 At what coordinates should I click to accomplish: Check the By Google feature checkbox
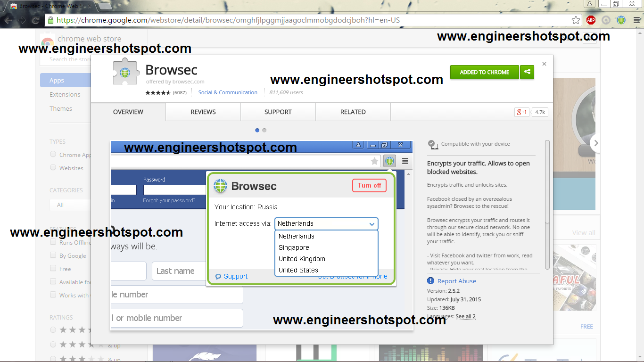coord(53,255)
